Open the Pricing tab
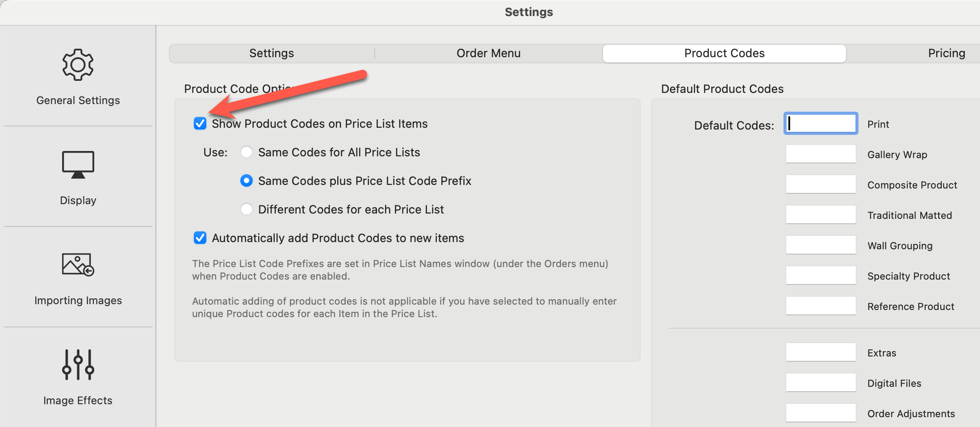The image size is (980, 427). 946,54
